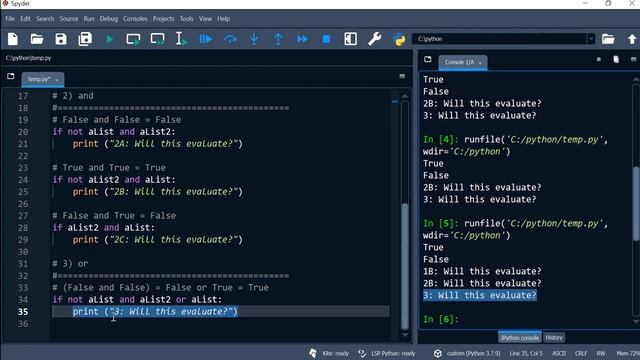This screenshot has width=640, height=360.
Task: Open the View menu
Action: (205, 19)
